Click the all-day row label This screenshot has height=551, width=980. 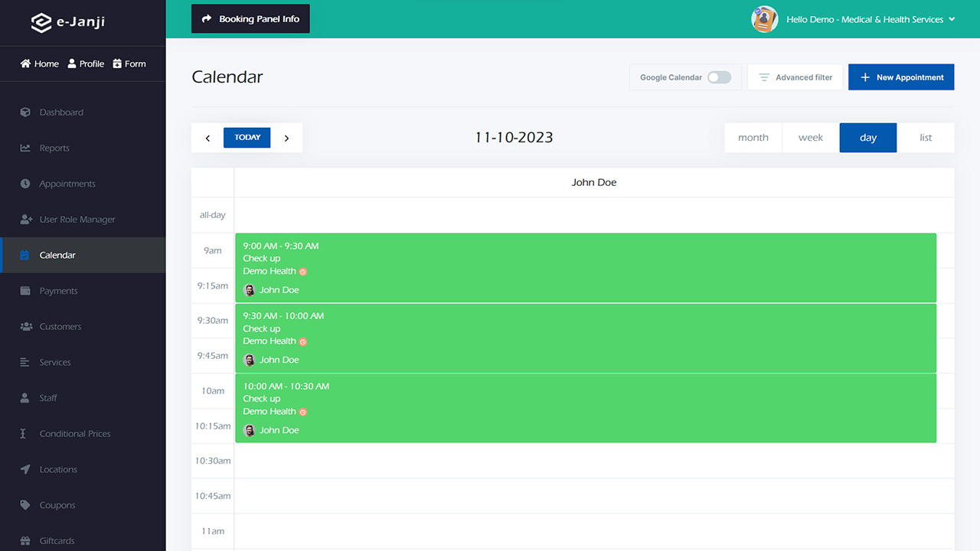[213, 215]
